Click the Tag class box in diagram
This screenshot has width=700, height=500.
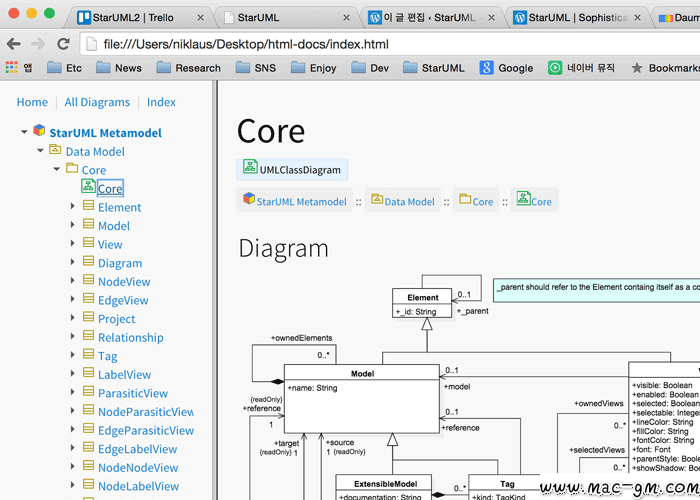[x=504, y=488]
